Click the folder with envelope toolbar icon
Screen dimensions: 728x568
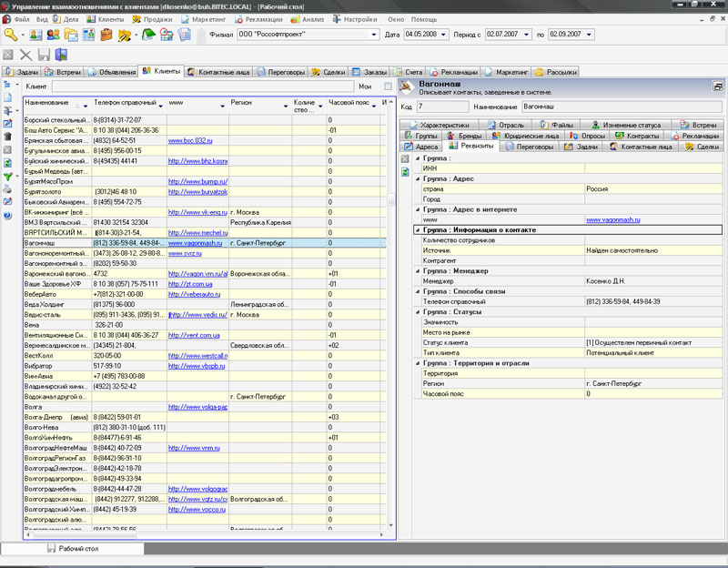pos(71,35)
